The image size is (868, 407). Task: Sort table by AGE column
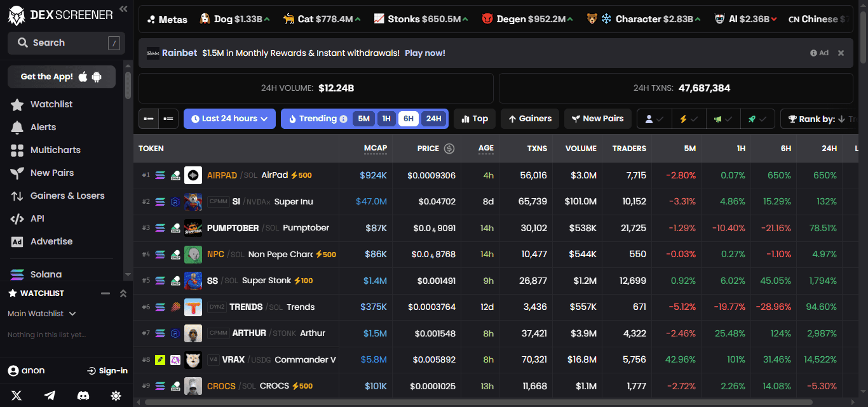[x=486, y=149]
